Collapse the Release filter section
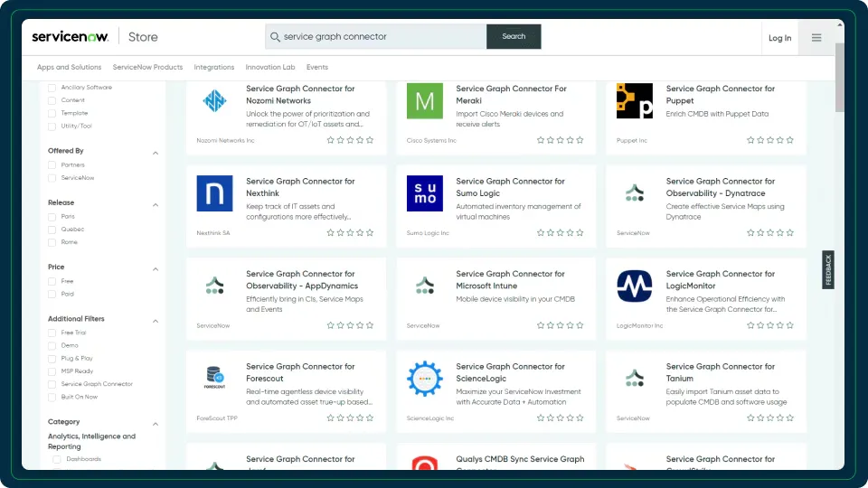The image size is (868, 488). pyautogui.click(x=156, y=205)
